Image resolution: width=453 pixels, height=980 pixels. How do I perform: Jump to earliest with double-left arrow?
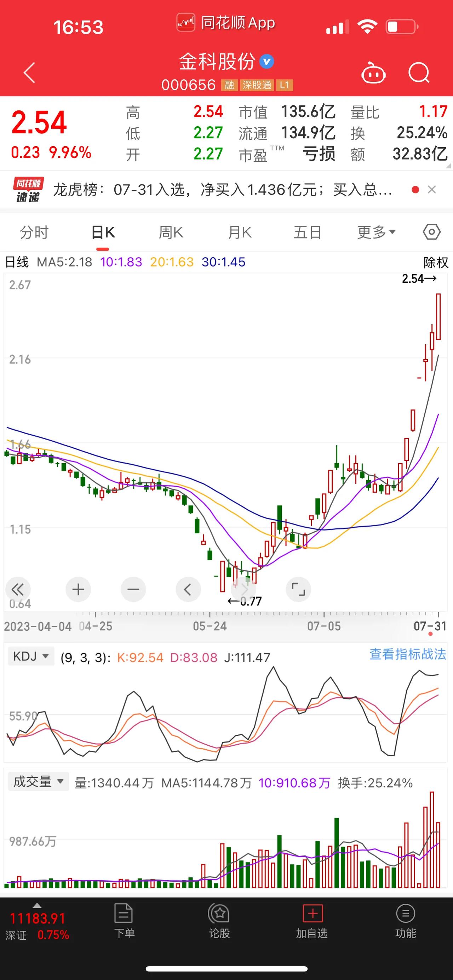pos(17,590)
